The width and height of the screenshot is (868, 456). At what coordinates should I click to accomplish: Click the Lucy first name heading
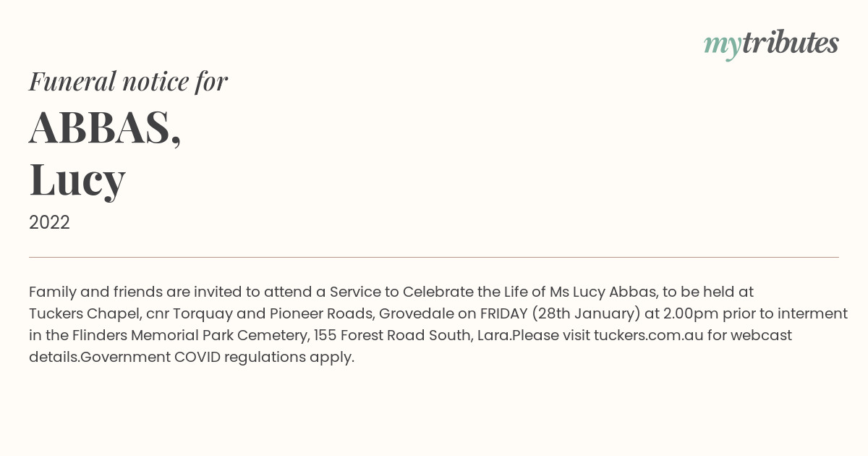pyautogui.click(x=77, y=179)
